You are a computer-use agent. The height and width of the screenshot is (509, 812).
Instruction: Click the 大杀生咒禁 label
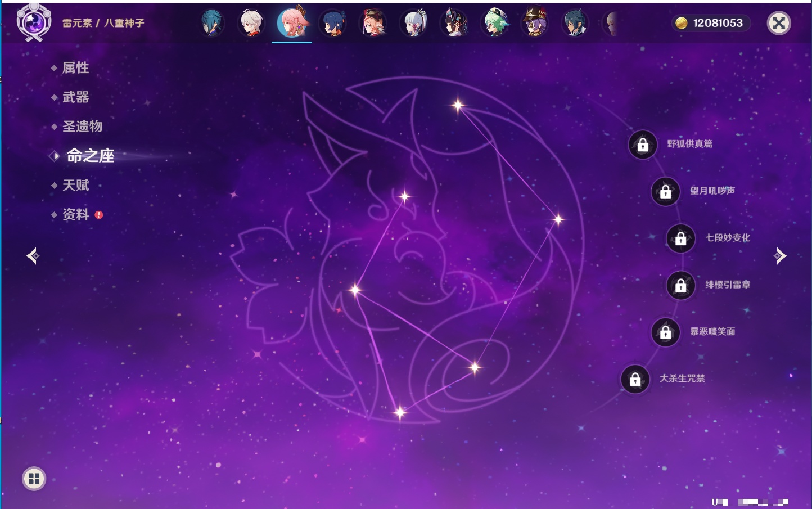(x=682, y=379)
